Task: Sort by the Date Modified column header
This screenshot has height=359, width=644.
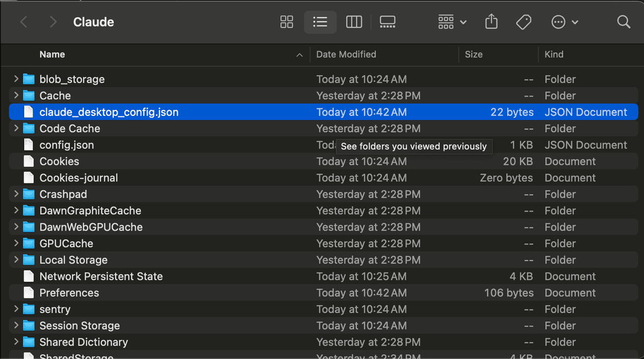Action: tap(346, 54)
